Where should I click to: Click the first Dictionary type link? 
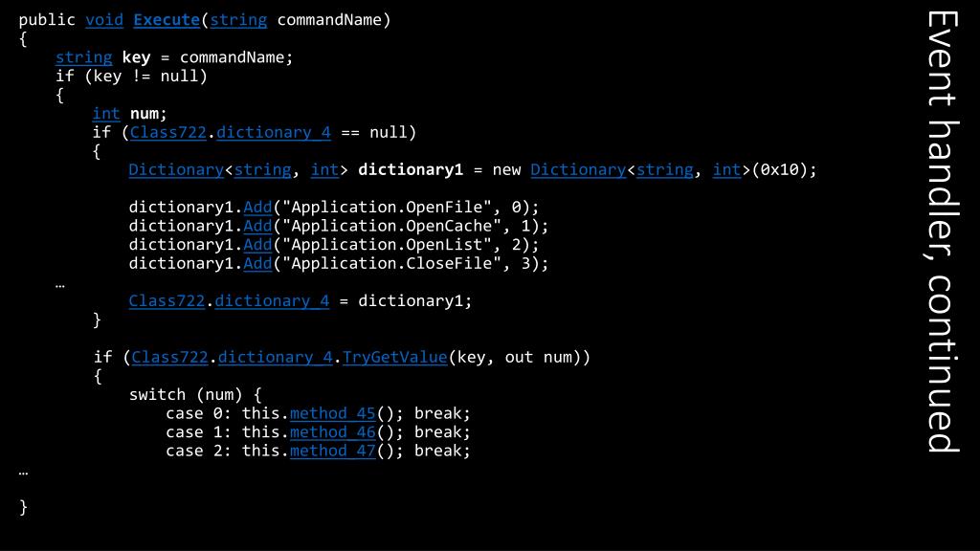click(x=176, y=170)
